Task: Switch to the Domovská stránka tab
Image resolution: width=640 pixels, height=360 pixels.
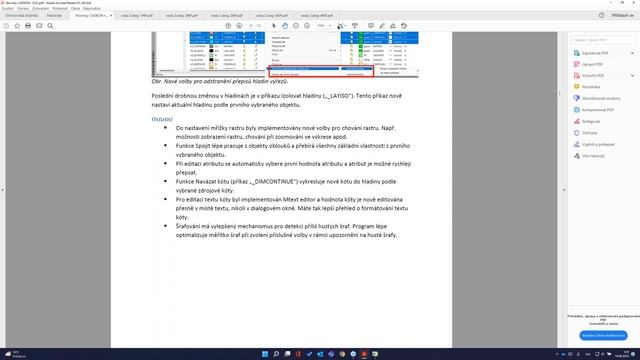Action: pyautogui.click(x=22, y=16)
